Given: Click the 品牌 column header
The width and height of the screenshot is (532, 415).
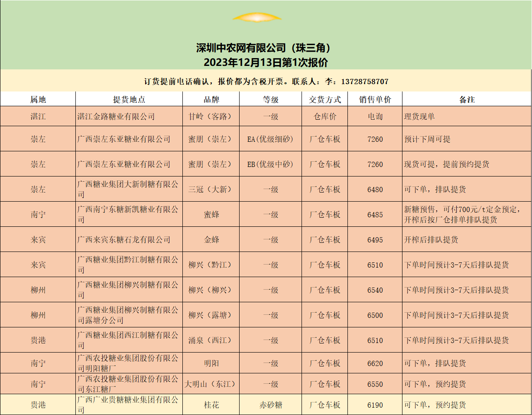Looking at the screenshot, I should pos(211,99).
